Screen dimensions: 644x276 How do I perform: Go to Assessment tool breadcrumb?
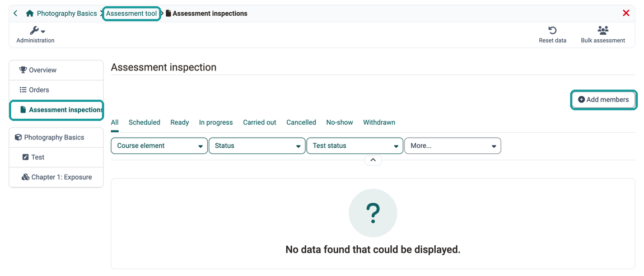click(132, 13)
